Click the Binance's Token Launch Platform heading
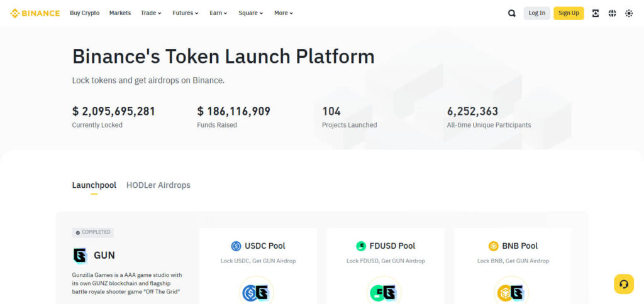The height and width of the screenshot is (304, 644). tap(223, 57)
